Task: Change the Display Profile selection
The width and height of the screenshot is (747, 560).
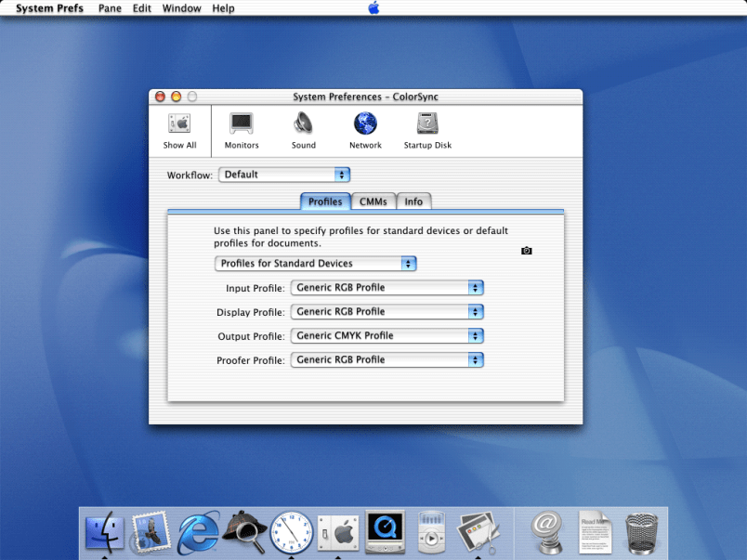Action: click(387, 312)
